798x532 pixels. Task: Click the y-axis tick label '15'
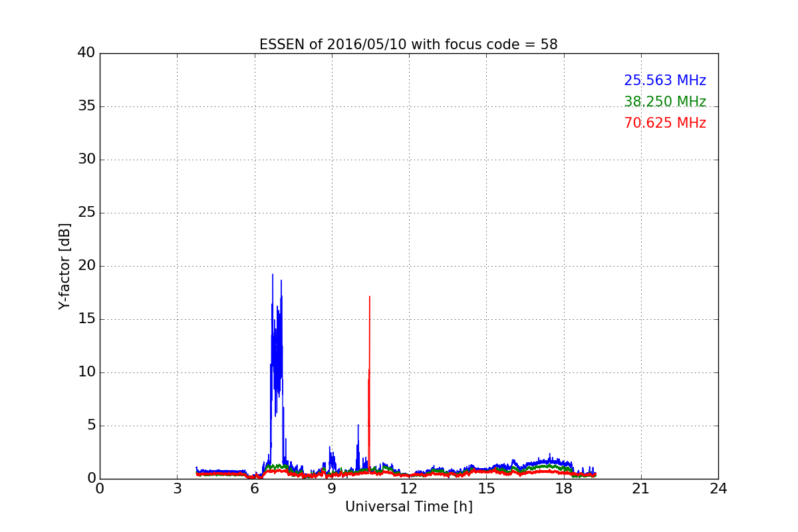click(86, 319)
